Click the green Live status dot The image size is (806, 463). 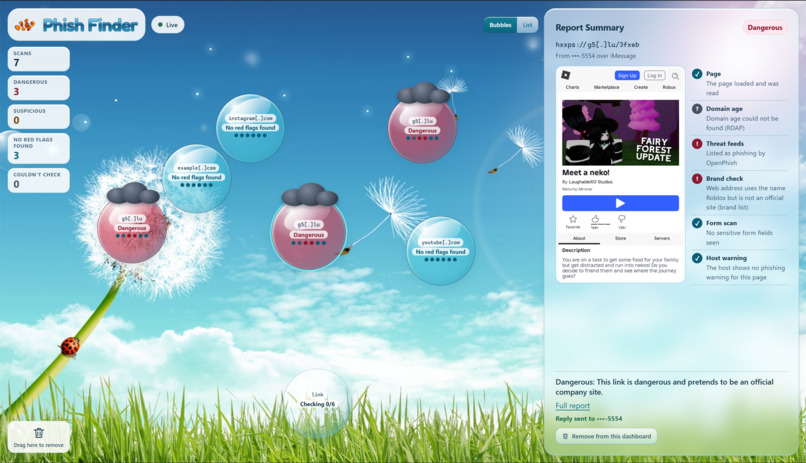point(160,25)
